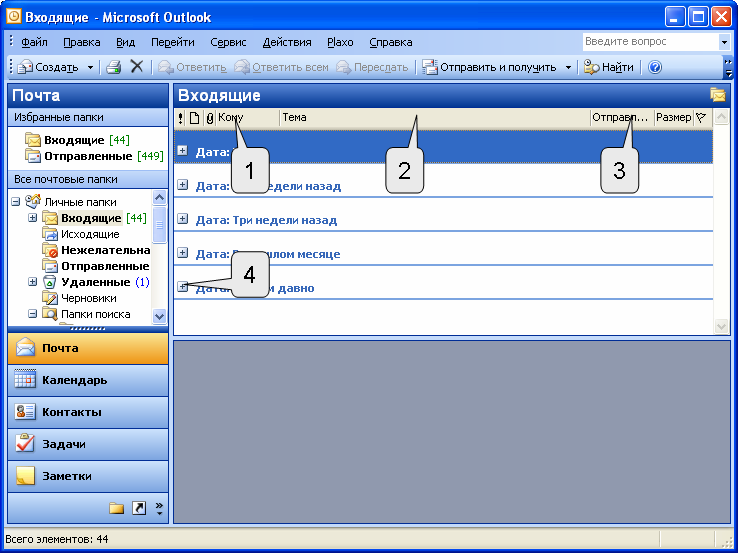Expand the Входящие folder tree node
The height and width of the screenshot is (553, 738).
[32, 218]
